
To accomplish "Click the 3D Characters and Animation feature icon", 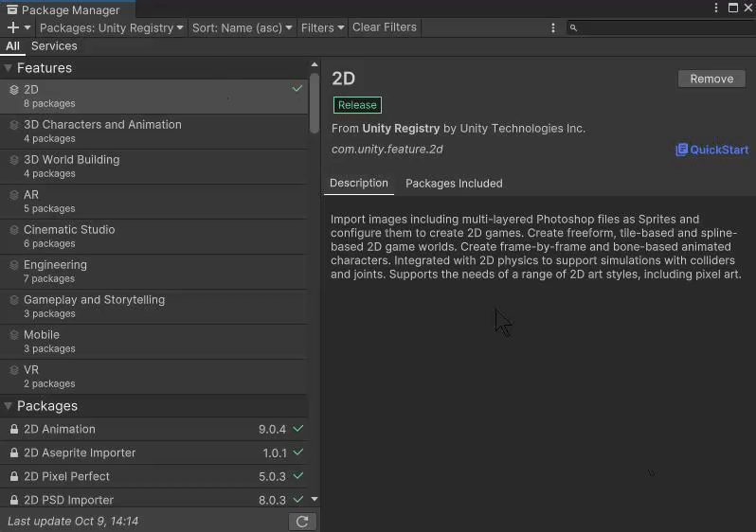I will pos(14,125).
